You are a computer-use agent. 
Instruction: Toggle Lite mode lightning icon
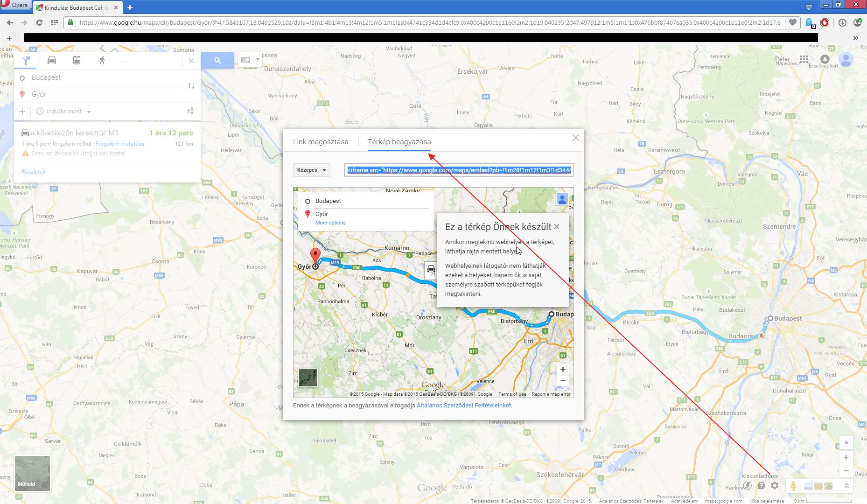(748, 486)
